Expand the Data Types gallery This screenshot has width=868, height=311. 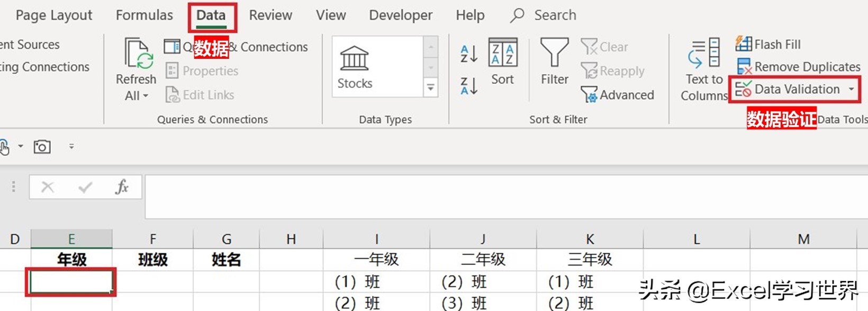click(431, 88)
